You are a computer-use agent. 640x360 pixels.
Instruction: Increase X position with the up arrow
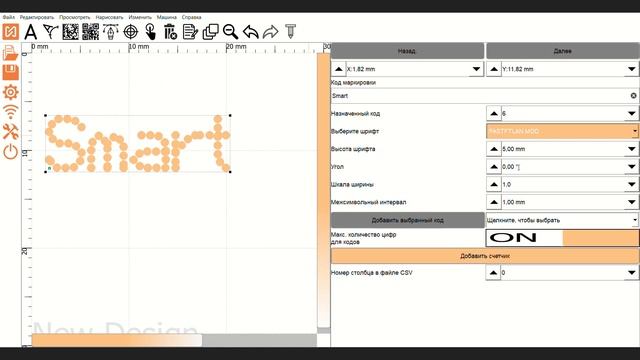(x=339, y=69)
